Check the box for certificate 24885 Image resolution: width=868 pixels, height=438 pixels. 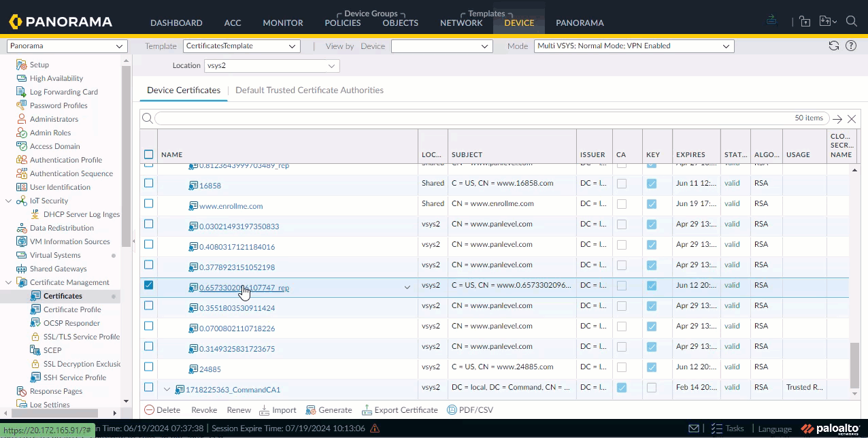(x=149, y=367)
